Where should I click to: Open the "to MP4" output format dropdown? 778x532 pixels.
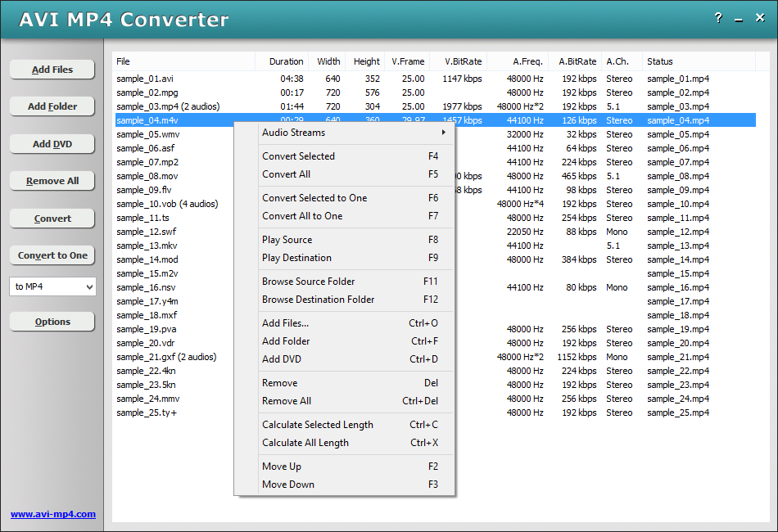[52, 286]
